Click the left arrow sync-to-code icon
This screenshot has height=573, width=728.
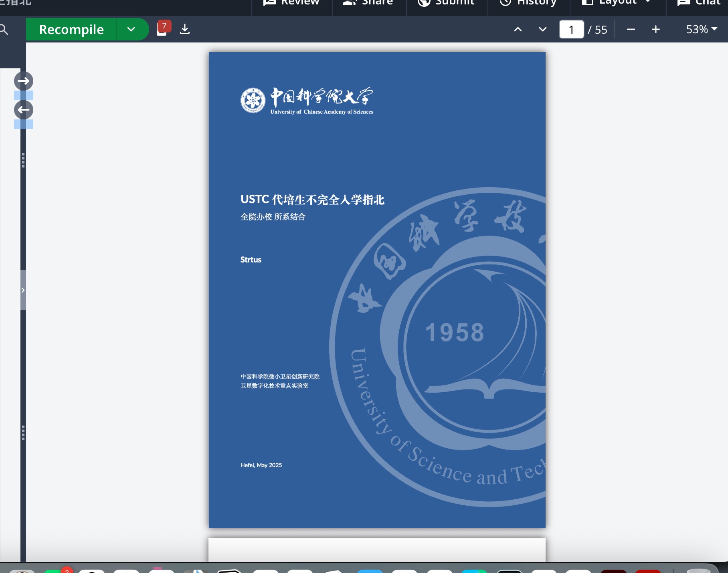[24, 110]
